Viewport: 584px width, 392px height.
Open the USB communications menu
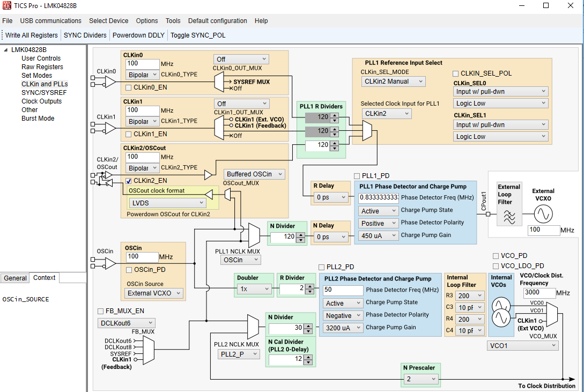50,21
